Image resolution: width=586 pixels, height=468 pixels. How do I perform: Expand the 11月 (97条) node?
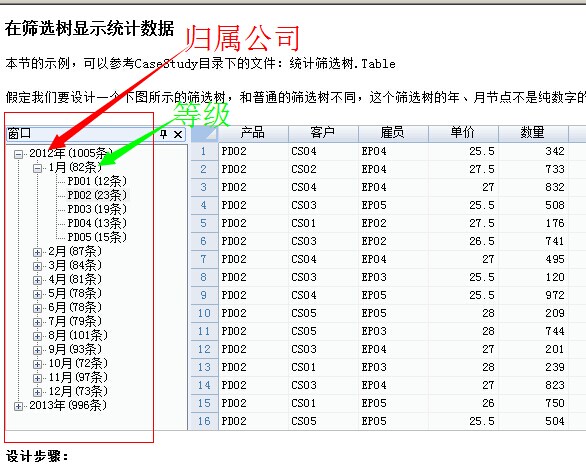pos(37,378)
